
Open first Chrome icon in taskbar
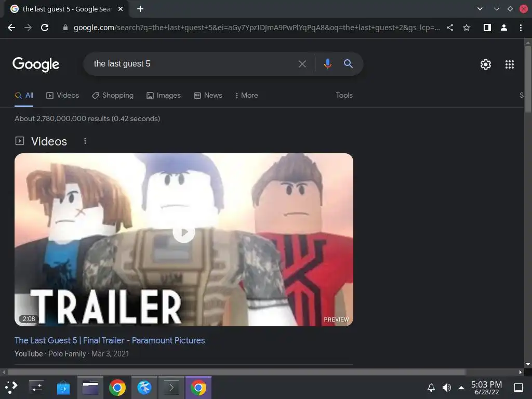coord(117,388)
